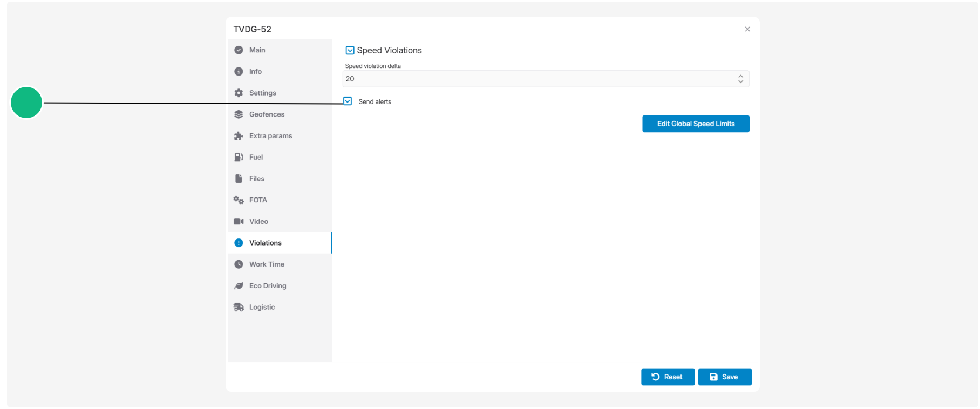This screenshot has height=409, width=980.
Task: Open the Fuel pump icon
Action: 239,157
